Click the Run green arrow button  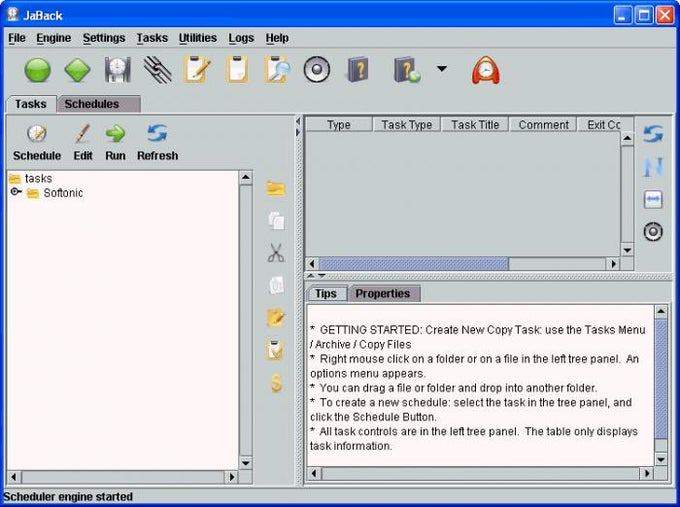115,143
